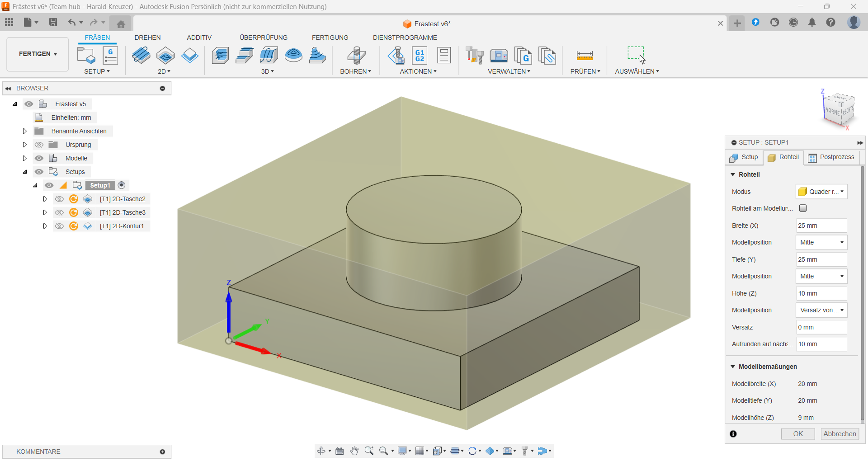Click the New Setup icon in toolbar

click(x=86, y=56)
